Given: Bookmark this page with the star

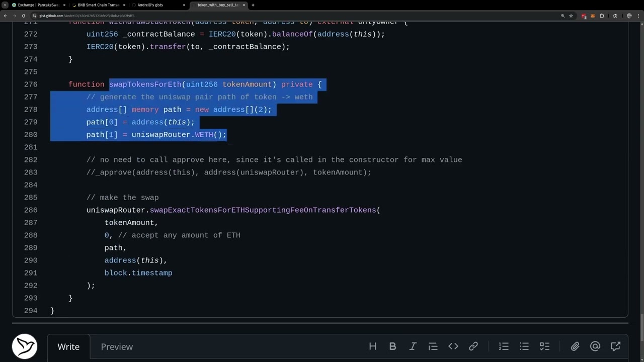Looking at the screenshot, I should coord(571,16).
